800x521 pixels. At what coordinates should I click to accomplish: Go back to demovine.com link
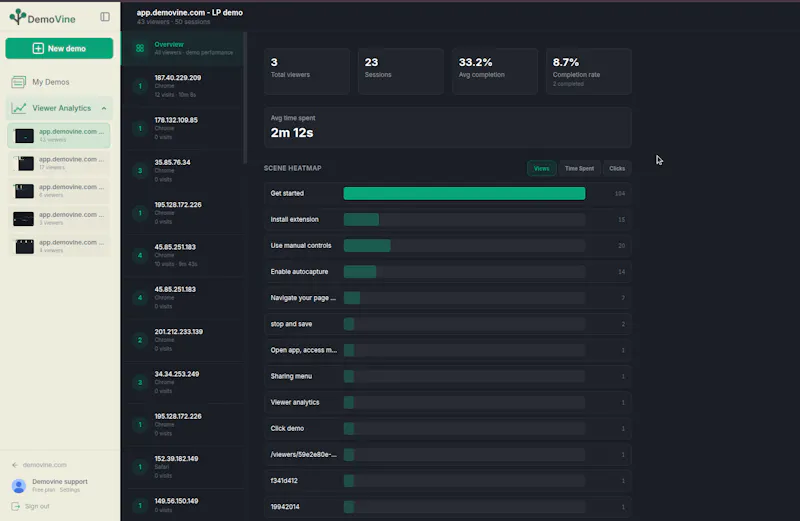40,465
